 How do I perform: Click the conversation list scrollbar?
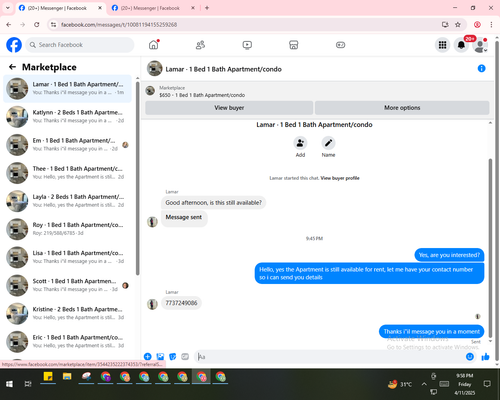138,177
